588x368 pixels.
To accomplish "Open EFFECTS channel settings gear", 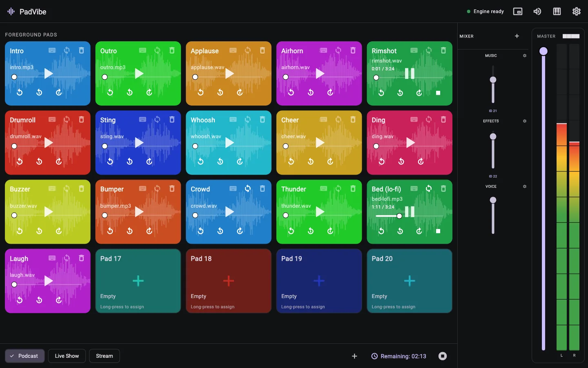I will coord(525,121).
